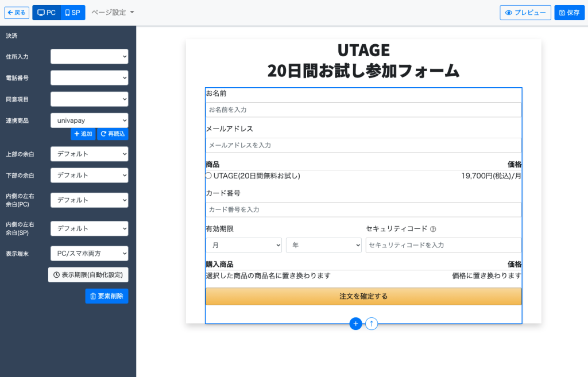Image resolution: width=588 pixels, height=377 pixels.
Task: Click the blue plus add-element icon
Action: (x=355, y=324)
